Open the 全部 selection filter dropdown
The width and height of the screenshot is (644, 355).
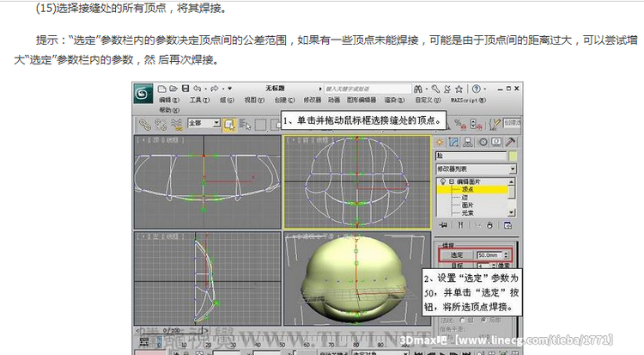(216, 123)
